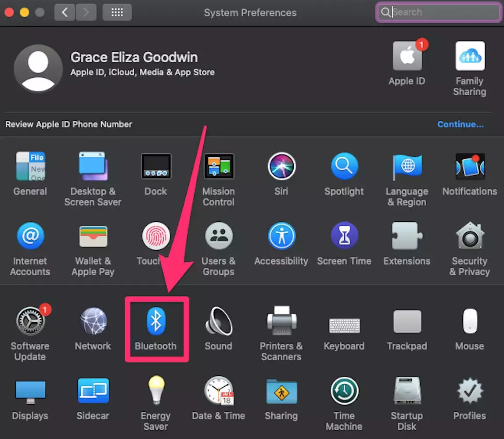Open Family Sharing settings
Image resolution: width=504 pixels, height=439 pixels.
click(469, 57)
